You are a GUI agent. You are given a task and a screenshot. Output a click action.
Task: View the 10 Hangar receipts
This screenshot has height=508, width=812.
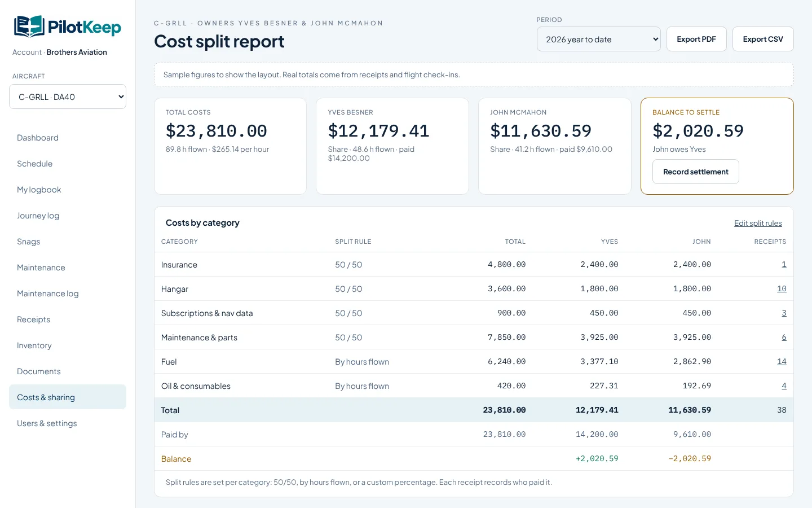(782, 288)
